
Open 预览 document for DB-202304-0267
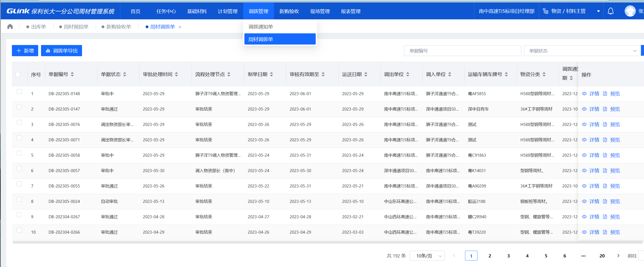click(x=612, y=217)
